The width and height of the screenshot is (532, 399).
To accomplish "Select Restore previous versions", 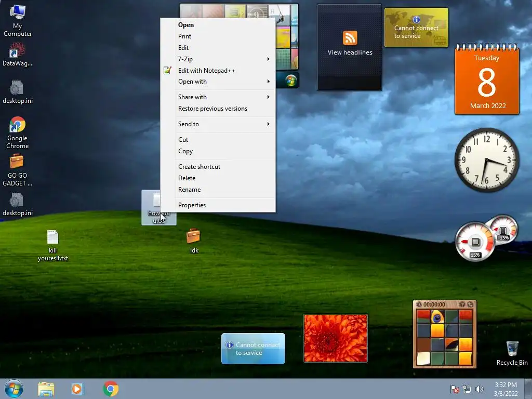I will (218, 109).
